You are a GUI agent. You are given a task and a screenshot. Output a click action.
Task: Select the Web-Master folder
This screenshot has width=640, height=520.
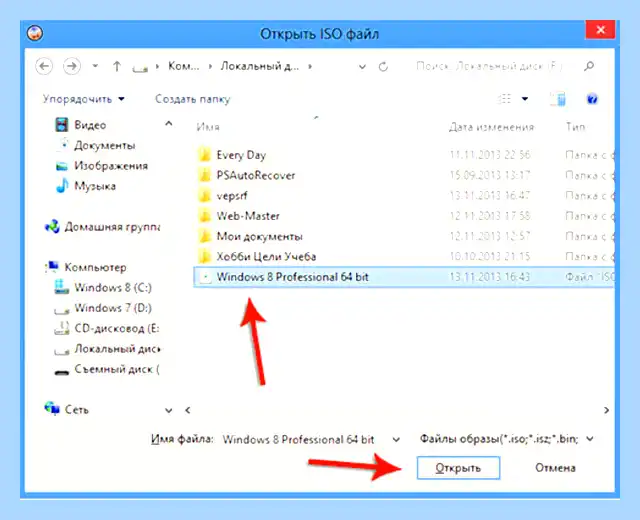248,216
